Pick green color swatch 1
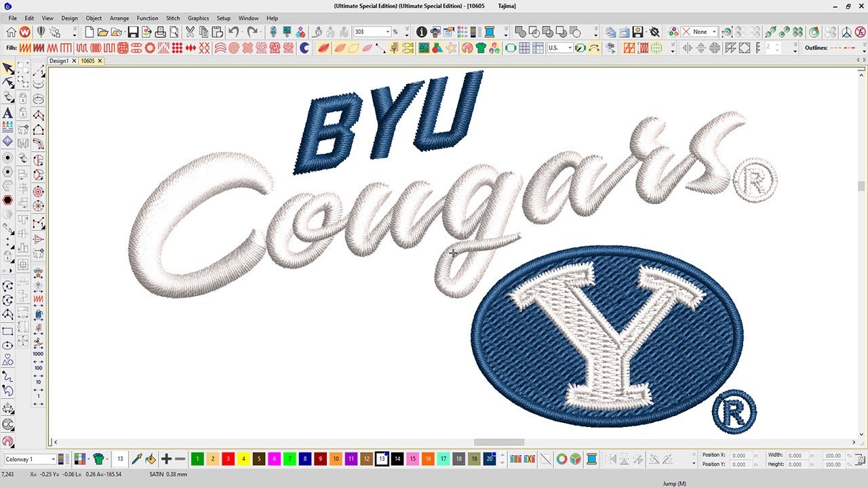 pos(197,459)
